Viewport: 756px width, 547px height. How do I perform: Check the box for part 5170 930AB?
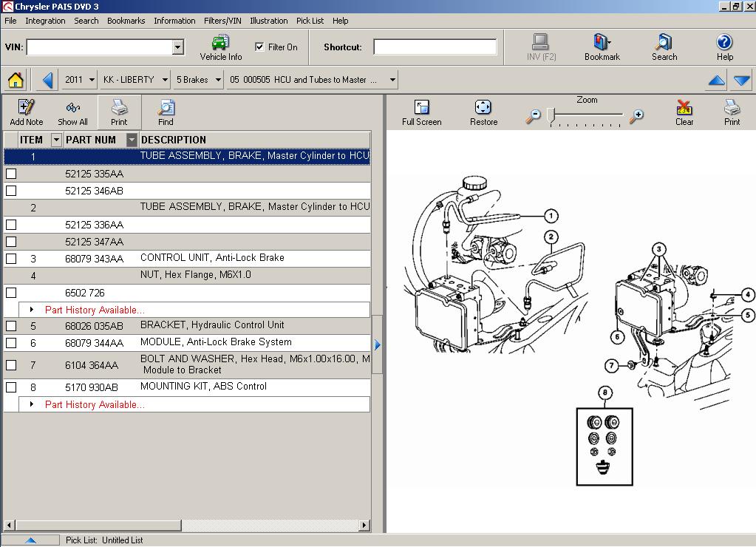(11, 387)
